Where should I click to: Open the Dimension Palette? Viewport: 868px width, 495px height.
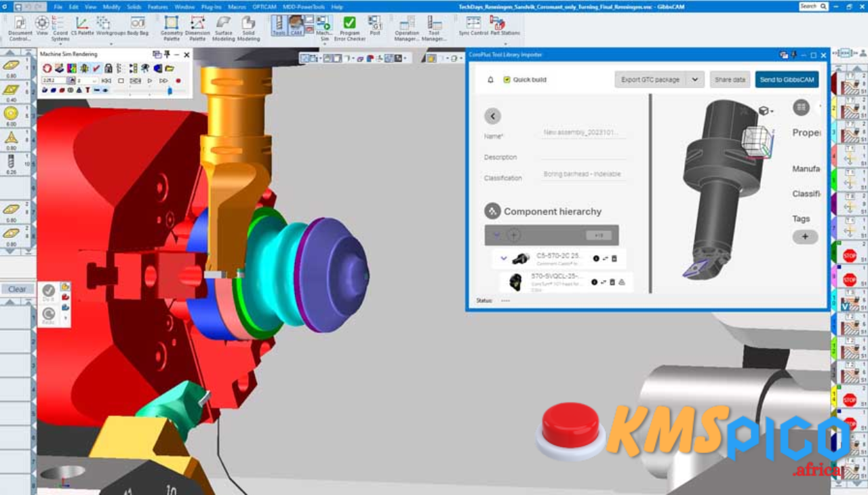point(197,27)
